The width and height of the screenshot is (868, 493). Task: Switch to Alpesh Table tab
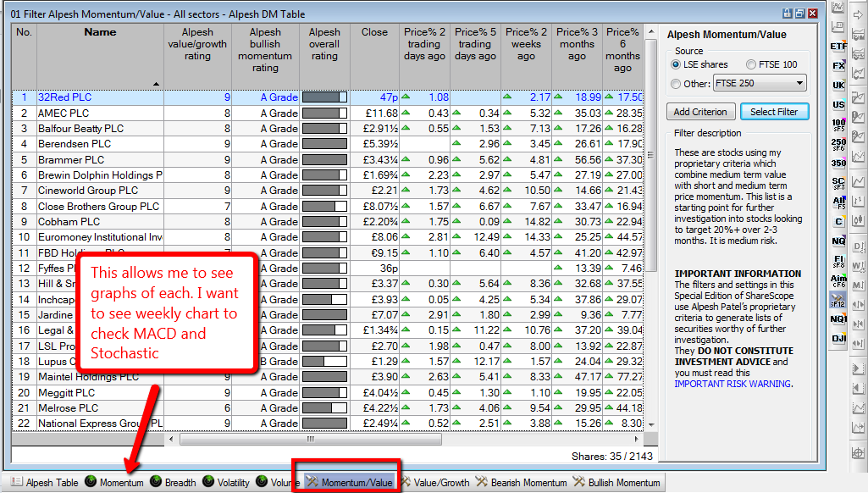(45, 483)
